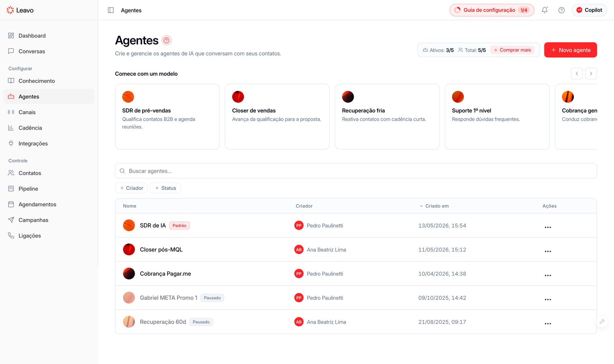Open actions menu for Recuperação 60d

click(548, 323)
